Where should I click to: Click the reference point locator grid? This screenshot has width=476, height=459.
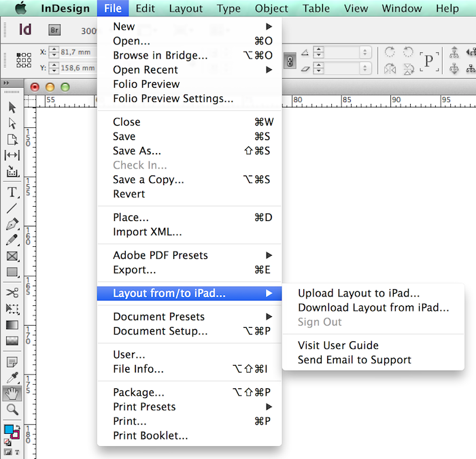(x=24, y=60)
